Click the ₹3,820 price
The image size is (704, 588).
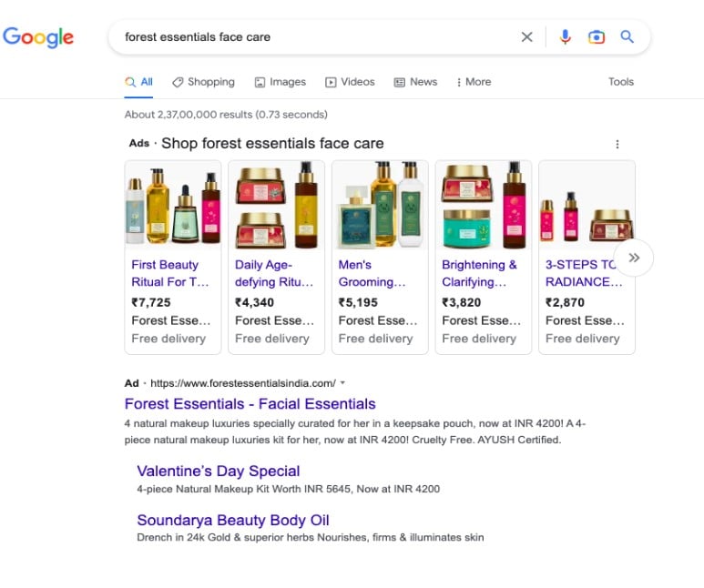[x=462, y=302]
